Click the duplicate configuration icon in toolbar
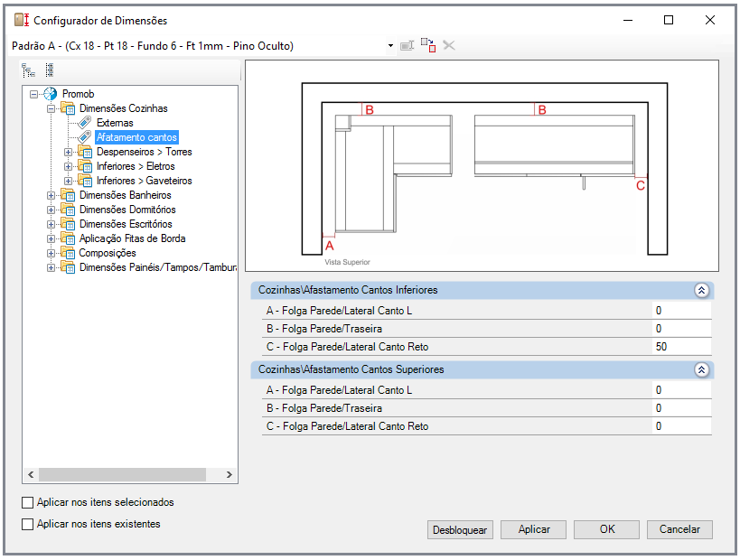Image resolution: width=740 pixels, height=560 pixels. 428,45
